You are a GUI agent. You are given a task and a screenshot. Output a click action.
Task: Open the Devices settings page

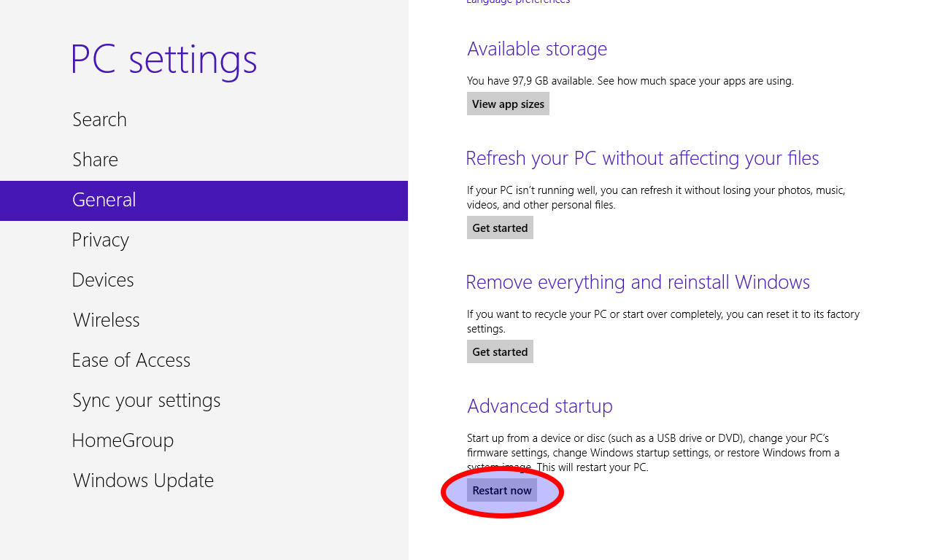tap(103, 280)
